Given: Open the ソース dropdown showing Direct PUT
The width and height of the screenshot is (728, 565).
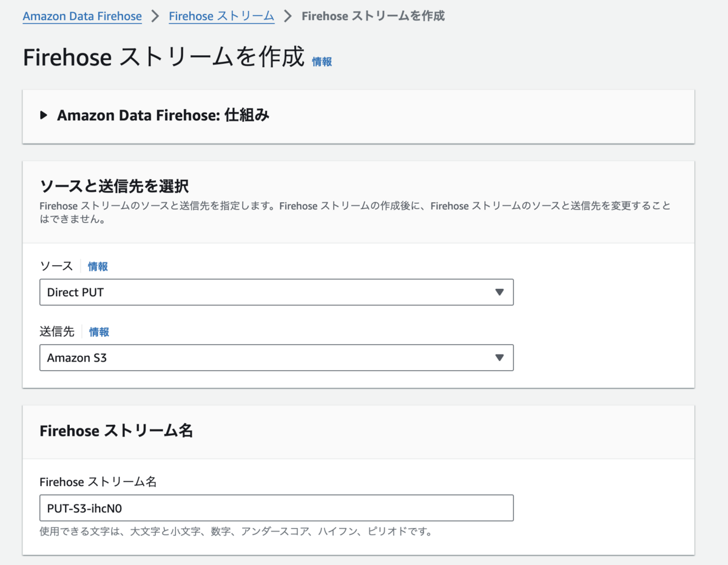Looking at the screenshot, I should (x=277, y=292).
